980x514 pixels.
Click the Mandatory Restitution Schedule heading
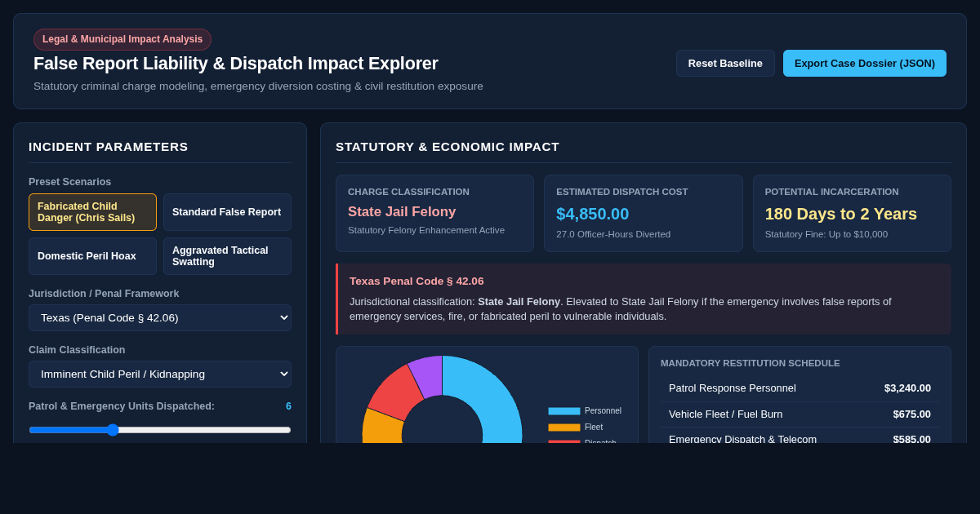click(751, 363)
